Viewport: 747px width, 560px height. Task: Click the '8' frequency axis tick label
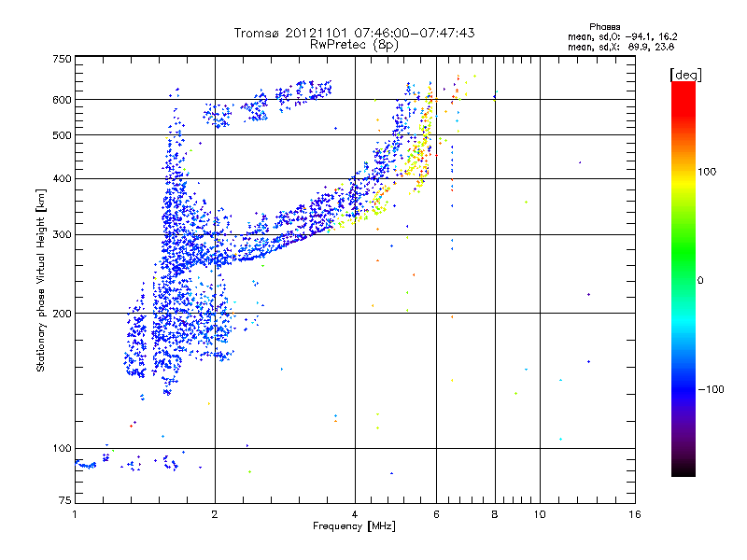495,514
